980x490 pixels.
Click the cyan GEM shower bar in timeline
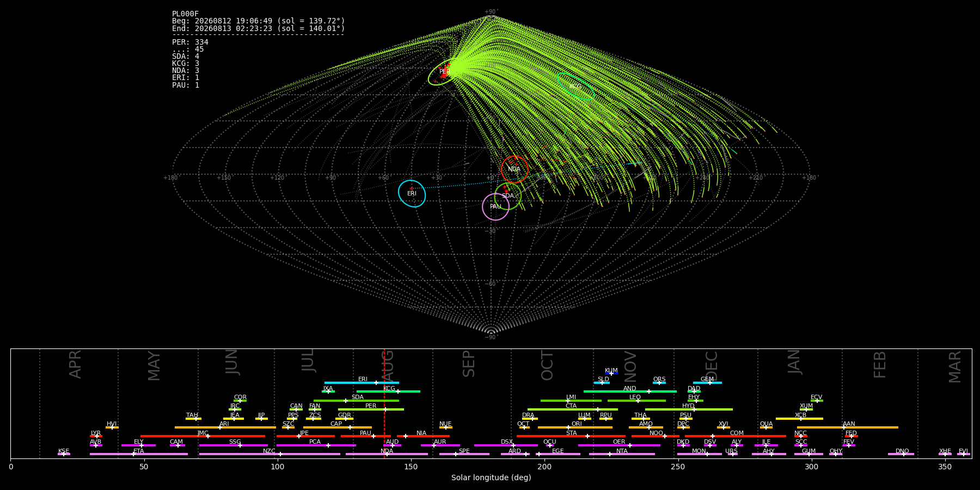click(x=707, y=383)
